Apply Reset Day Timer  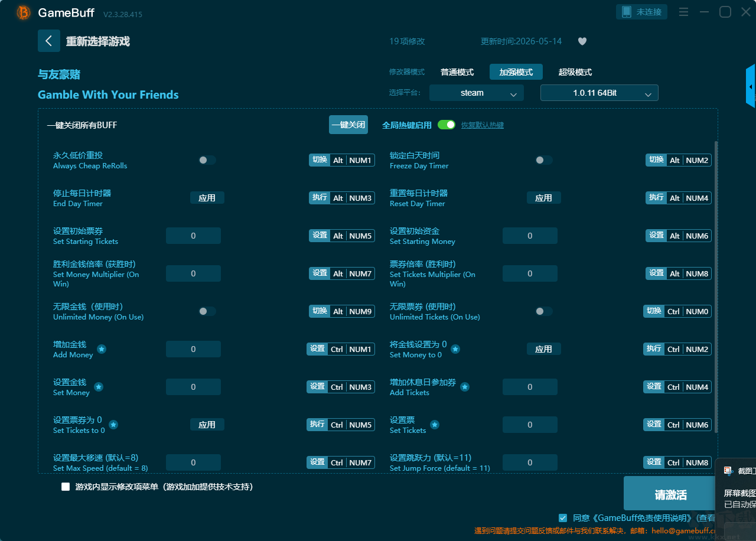[x=544, y=198]
